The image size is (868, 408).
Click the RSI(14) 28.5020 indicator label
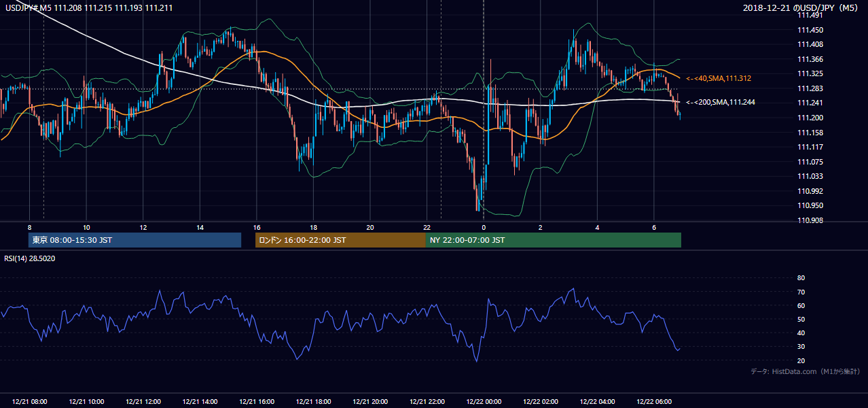[30, 258]
